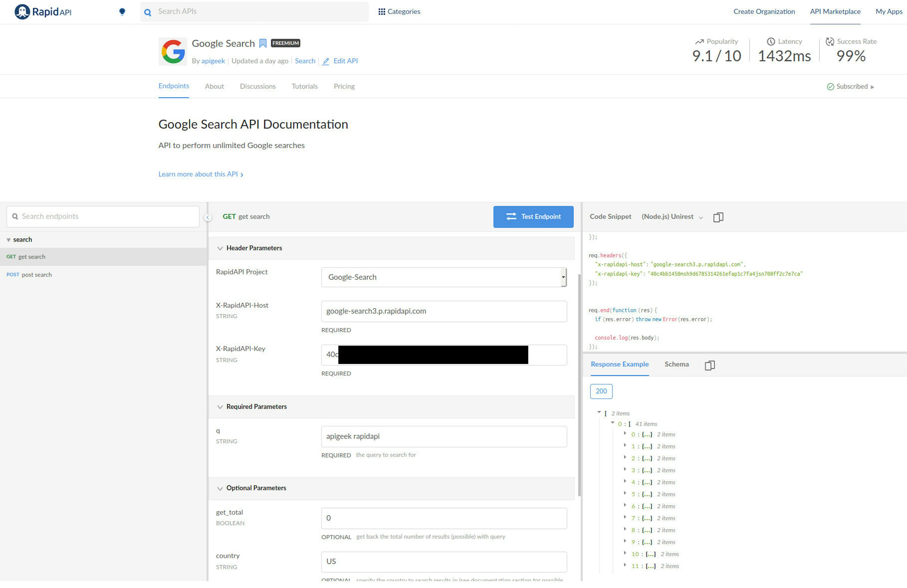Click the apigeek author link
This screenshot has width=907, height=588.
point(213,61)
